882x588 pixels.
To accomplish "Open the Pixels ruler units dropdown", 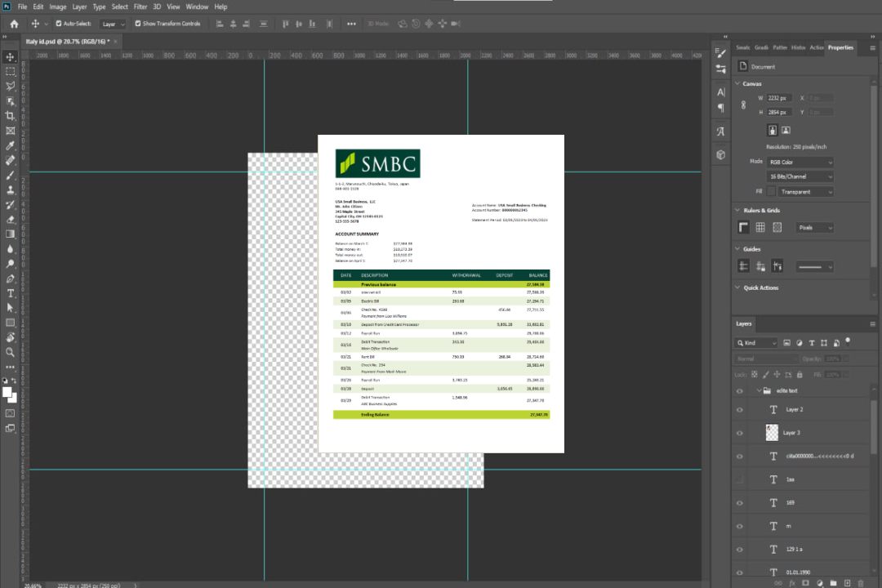I will tap(815, 228).
